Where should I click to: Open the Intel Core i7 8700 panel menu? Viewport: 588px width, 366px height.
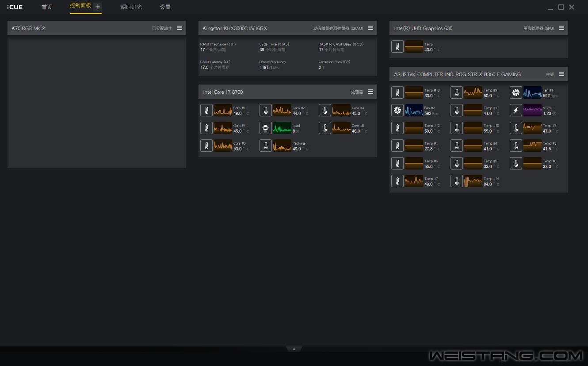point(370,92)
